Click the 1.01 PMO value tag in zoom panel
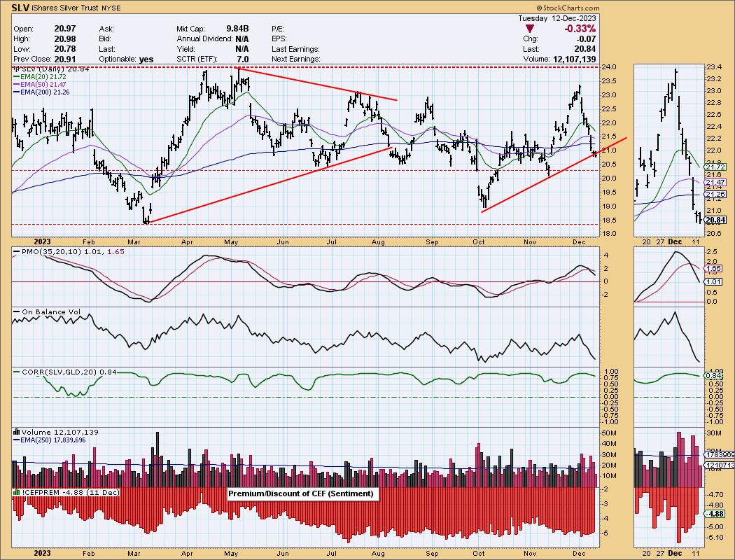This screenshot has width=735, height=560. pyautogui.click(x=713, y=281)
